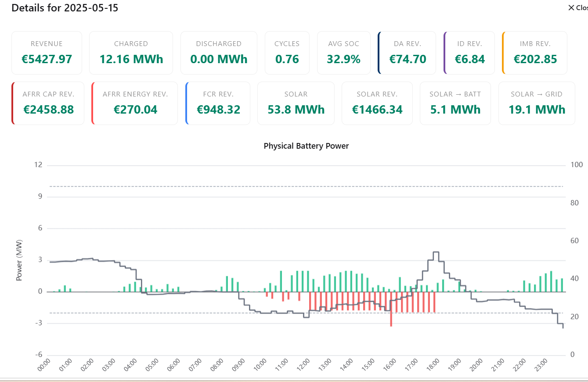Open the AFRR Cap Rev. card
This screenshot has width=588, height=382.
48,103
